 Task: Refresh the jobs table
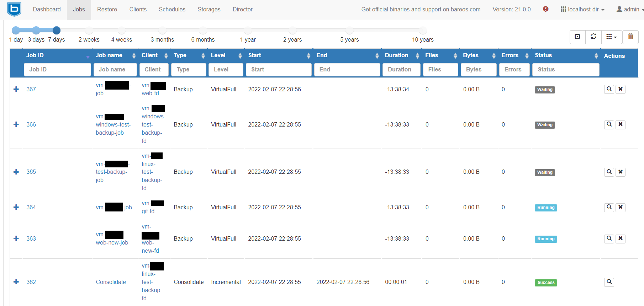[x=593, y=37]
